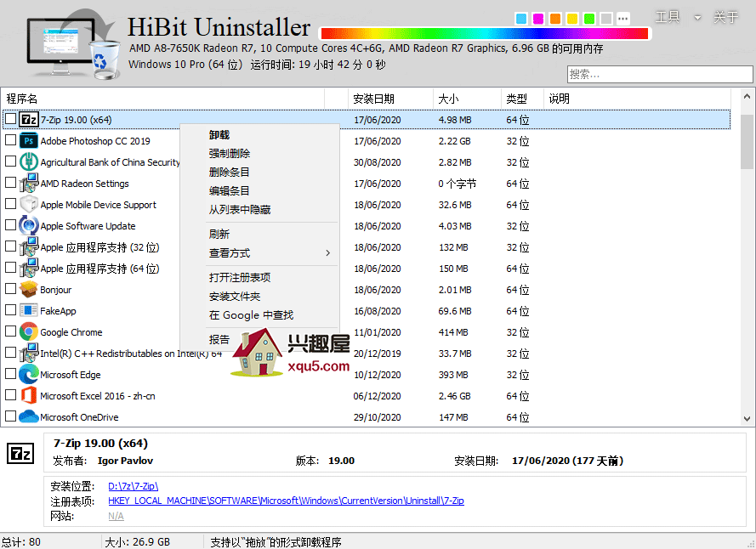756x549 pixels.
Task: Click the 搜索 search field
Action: click(660, 74)
